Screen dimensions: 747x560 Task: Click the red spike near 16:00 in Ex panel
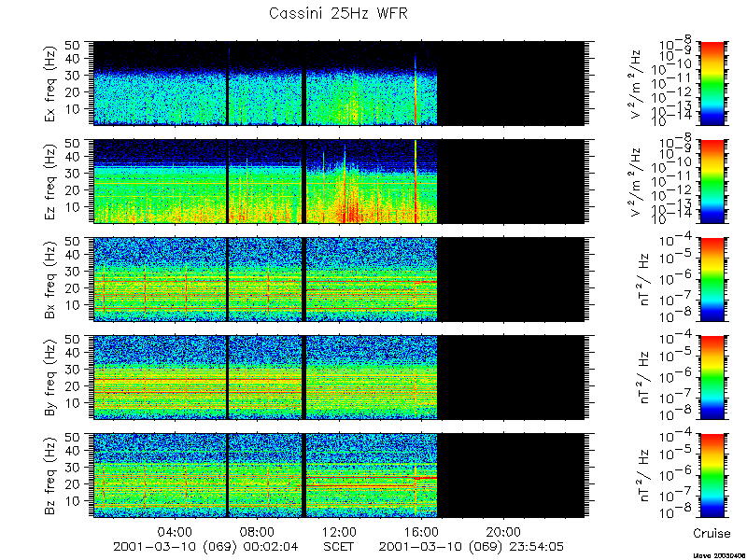tap(416, 90)
